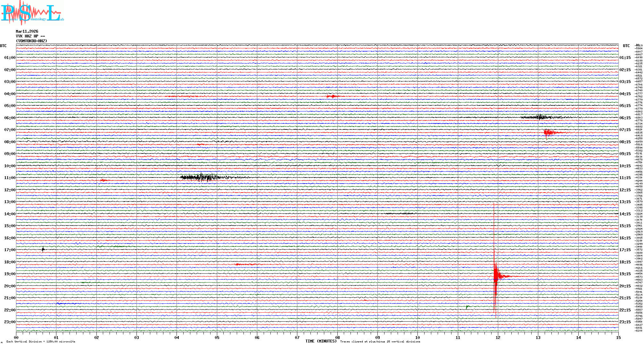Click the small black spike at 17:00 trace
The width and height of the screenshot is (644, 346).
tap(43, 249)
